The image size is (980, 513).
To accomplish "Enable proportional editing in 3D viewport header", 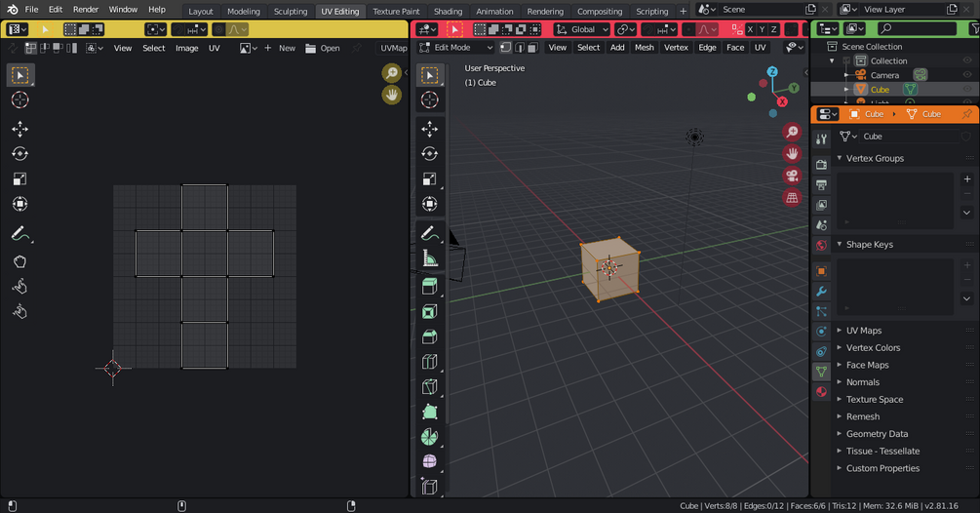I will (x=688, y=29).
